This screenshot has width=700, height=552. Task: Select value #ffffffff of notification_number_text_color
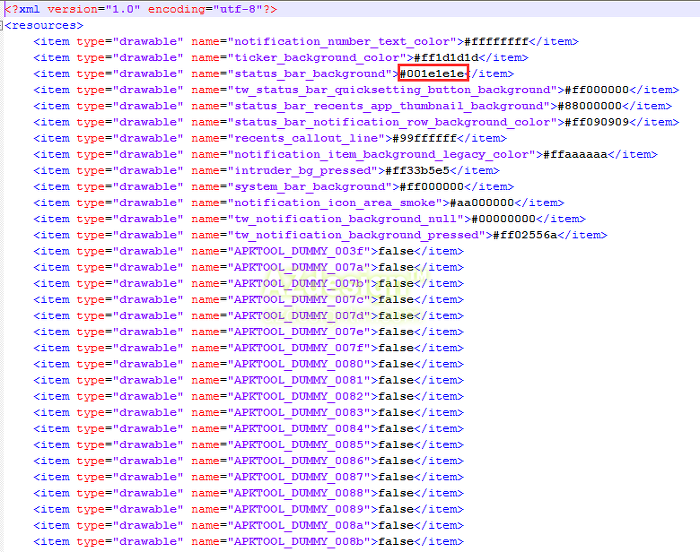click(496, 42)
